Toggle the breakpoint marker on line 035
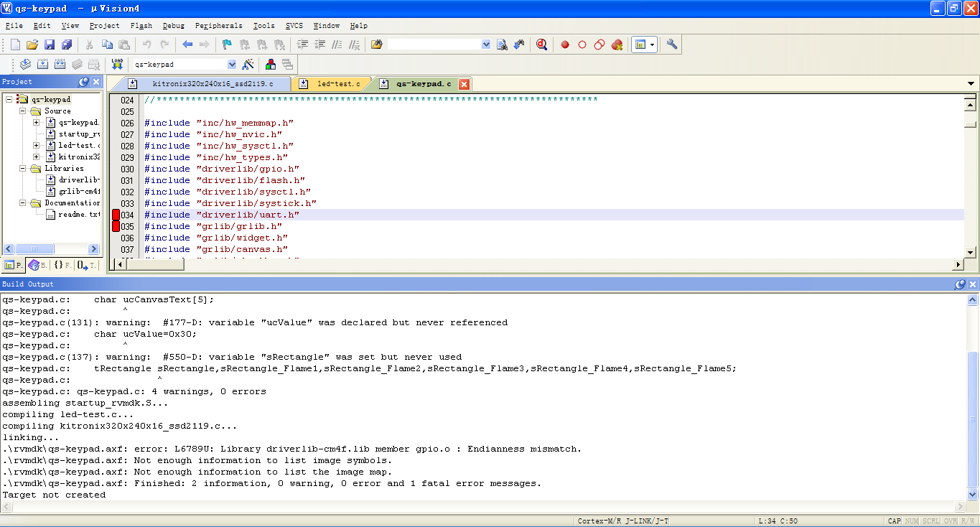 (x=116, y=226)
